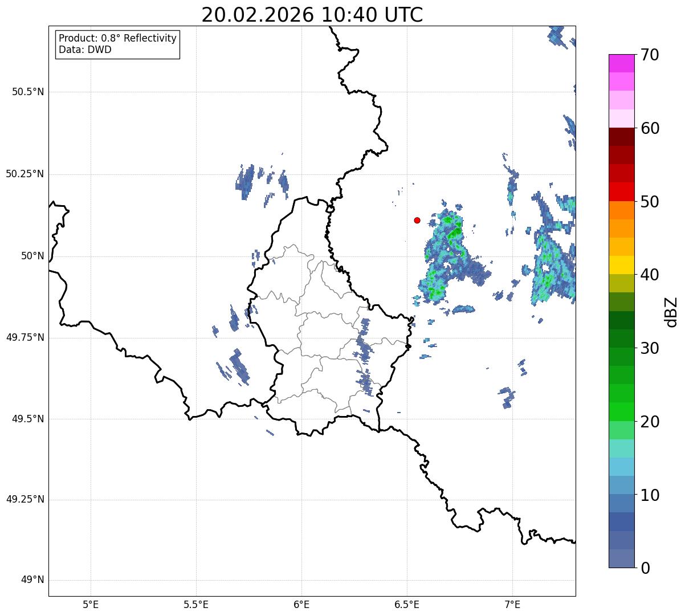
Task: Click the dBZ colorbar axis label
Action: (671, 312)
